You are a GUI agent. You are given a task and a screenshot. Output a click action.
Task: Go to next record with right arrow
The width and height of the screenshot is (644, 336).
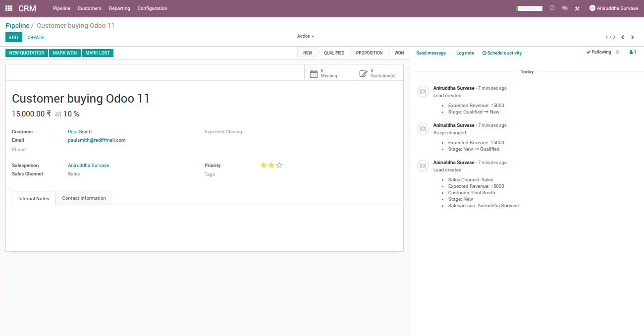tap(633, 37)
